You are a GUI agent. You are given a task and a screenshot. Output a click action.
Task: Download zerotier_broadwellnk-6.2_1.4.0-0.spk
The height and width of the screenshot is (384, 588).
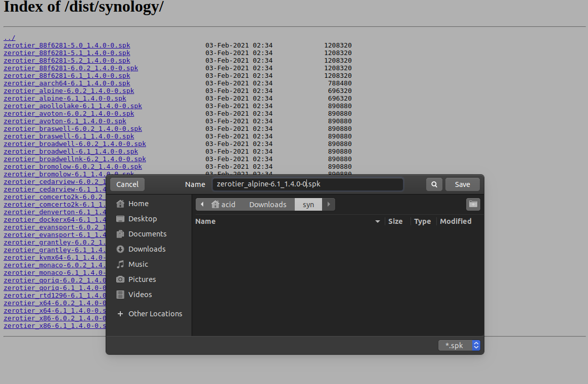75,159
